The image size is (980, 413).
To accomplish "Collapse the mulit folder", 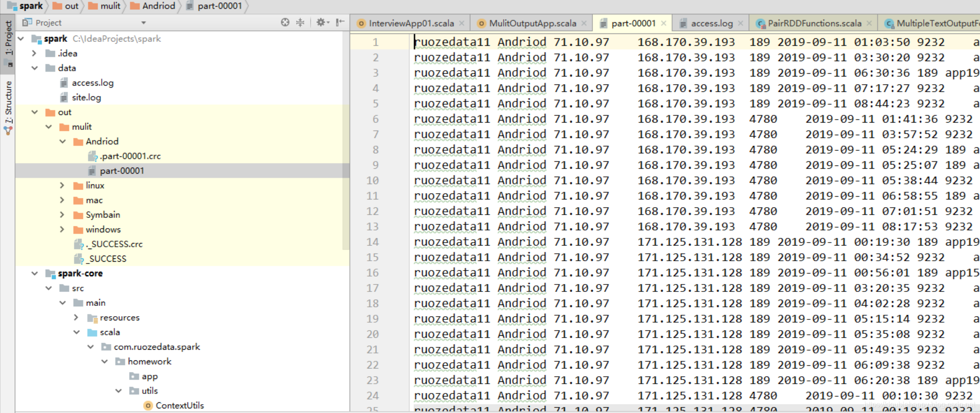I will pyautogui.click(x=48, y=127).
